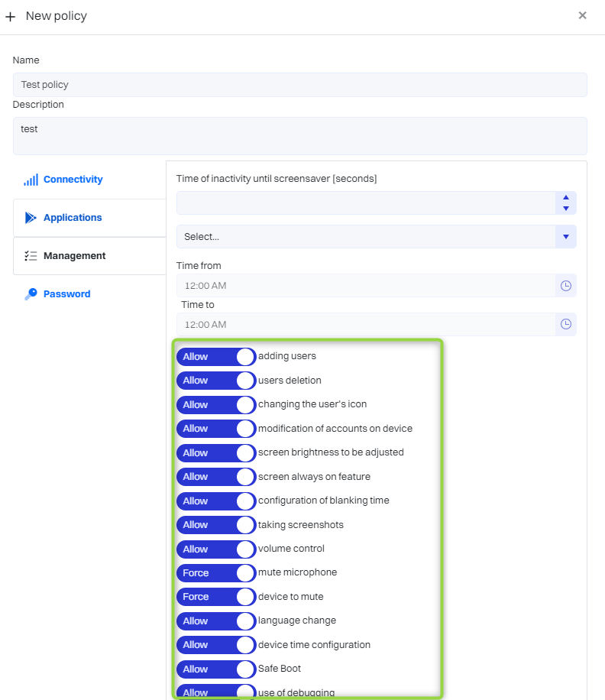Image resolution: width=605 pixels, height=700 pixels.
Task: Increase screensaver inactivity seconds with up arrow
Action: point(565,198)
